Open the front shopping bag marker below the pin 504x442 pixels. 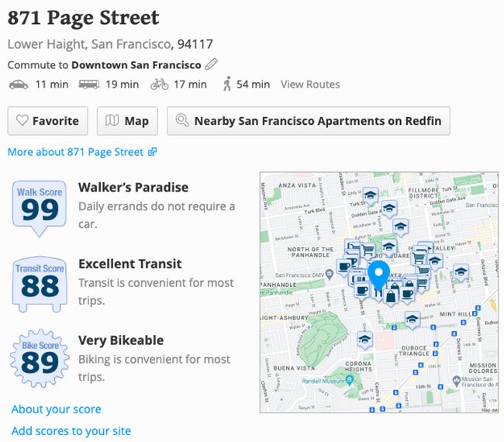click(x=390, y=297)
